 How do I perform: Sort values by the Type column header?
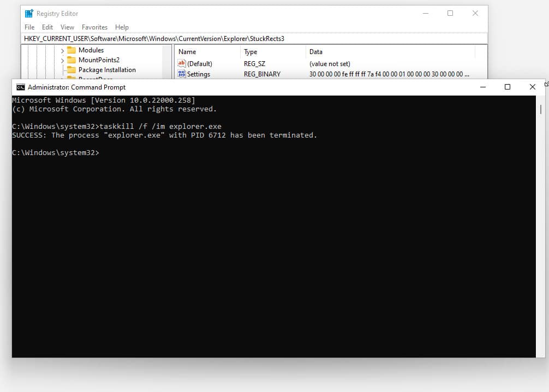tap(250, 51)
